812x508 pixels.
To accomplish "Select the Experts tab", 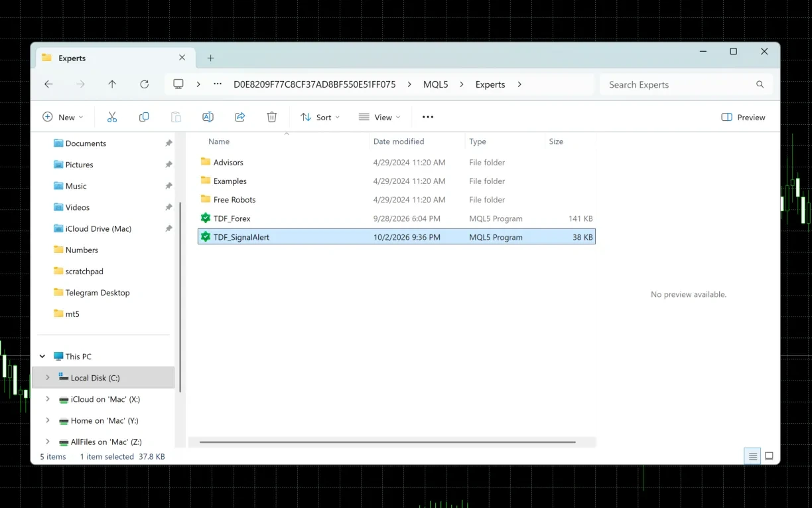I will (x=114, y=58).
